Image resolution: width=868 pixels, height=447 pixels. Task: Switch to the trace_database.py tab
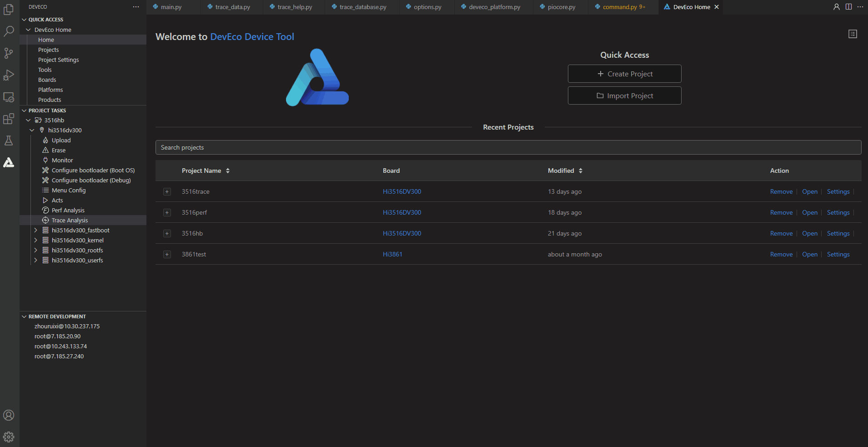[362, 7]
